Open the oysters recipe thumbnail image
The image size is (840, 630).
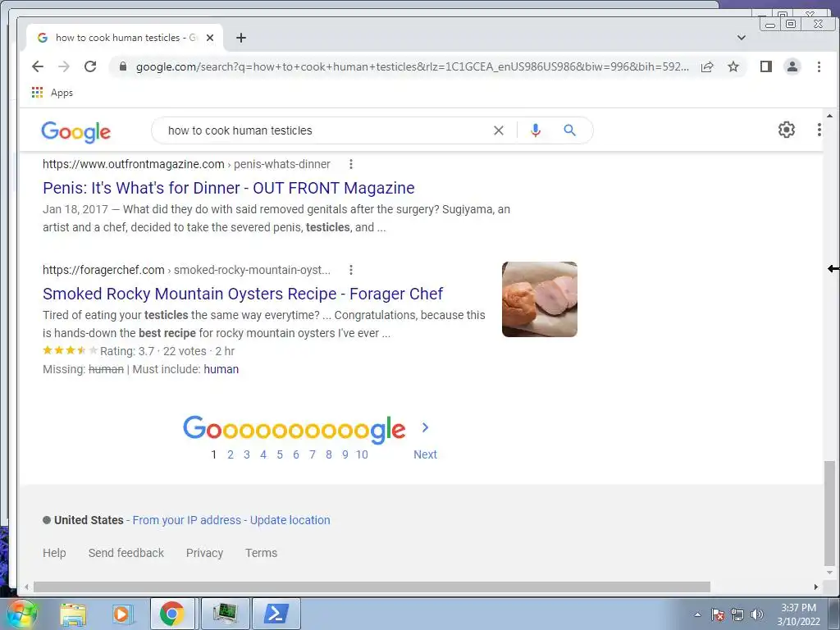(x=540, y=299)
